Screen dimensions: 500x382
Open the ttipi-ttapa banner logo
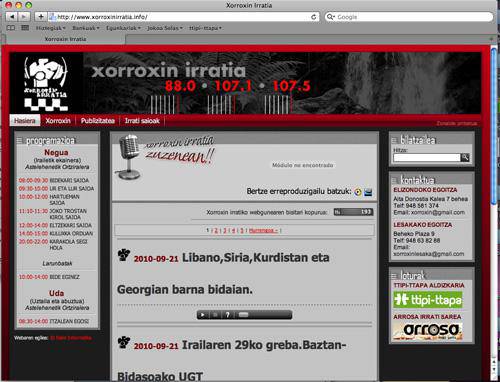point(428,300)
